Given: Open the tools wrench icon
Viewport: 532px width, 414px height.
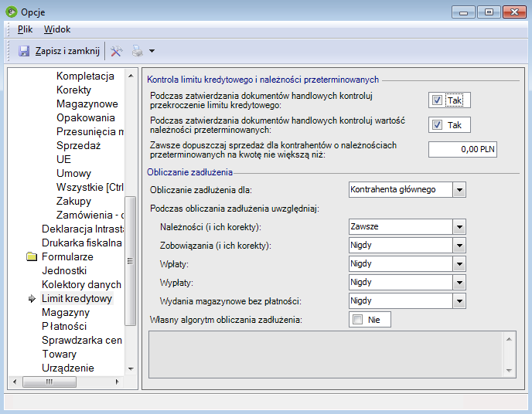Looking at the screenshot, I should pyautogui.click(x=116, y=51).
